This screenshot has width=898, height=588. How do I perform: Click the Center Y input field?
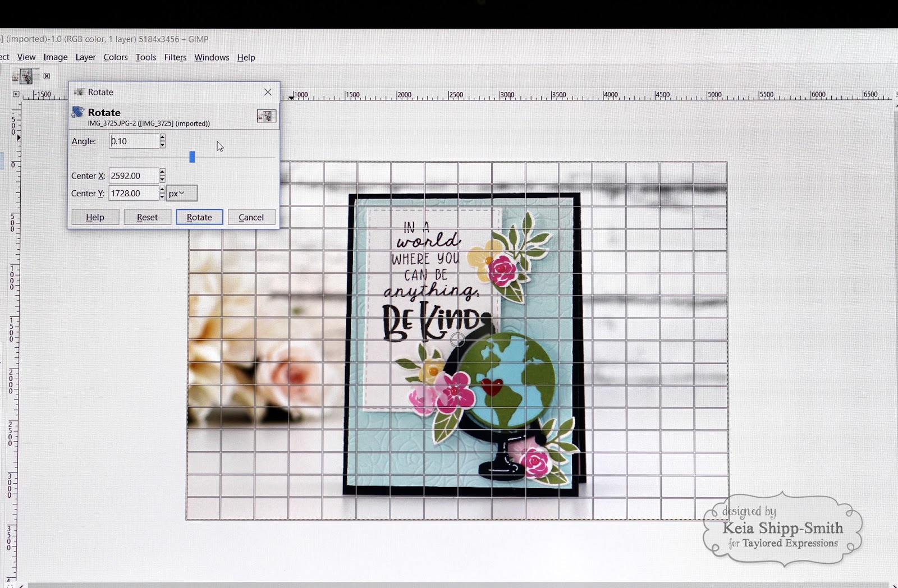tap(134, 193)
